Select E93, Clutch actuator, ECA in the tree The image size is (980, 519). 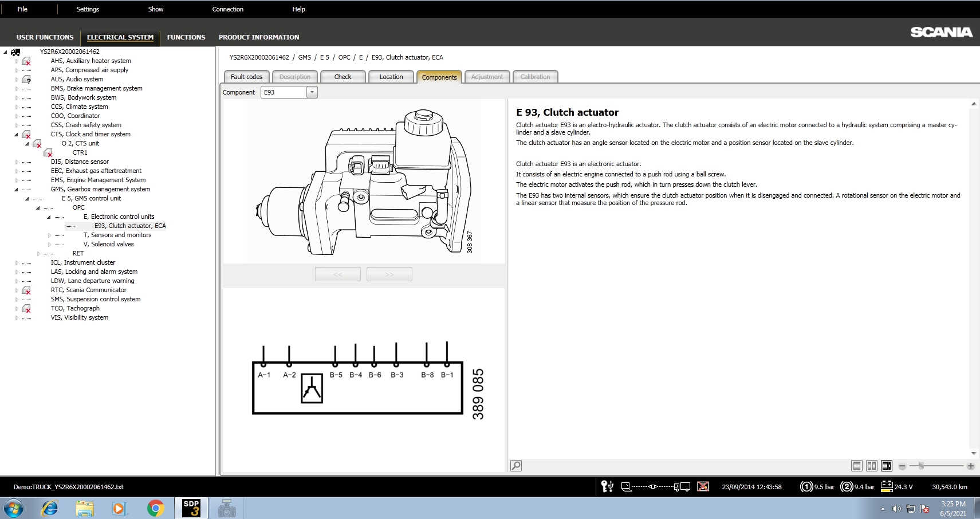(x=131, y=225)
